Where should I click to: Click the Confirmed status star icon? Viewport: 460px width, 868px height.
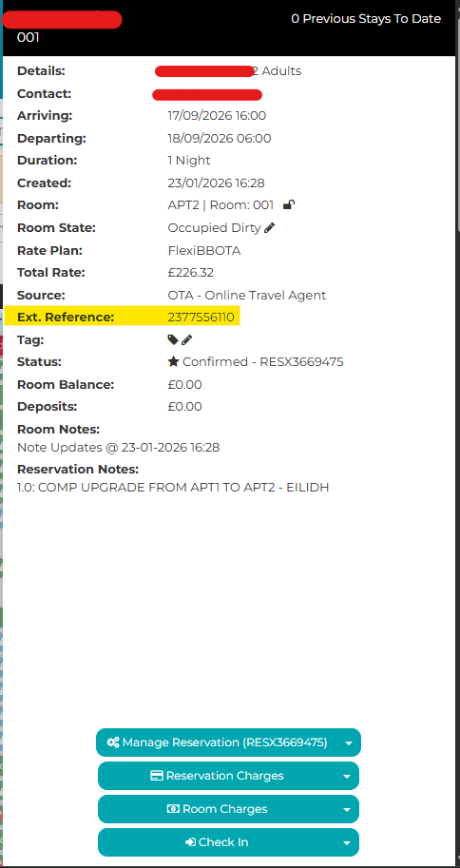point(173,361)
